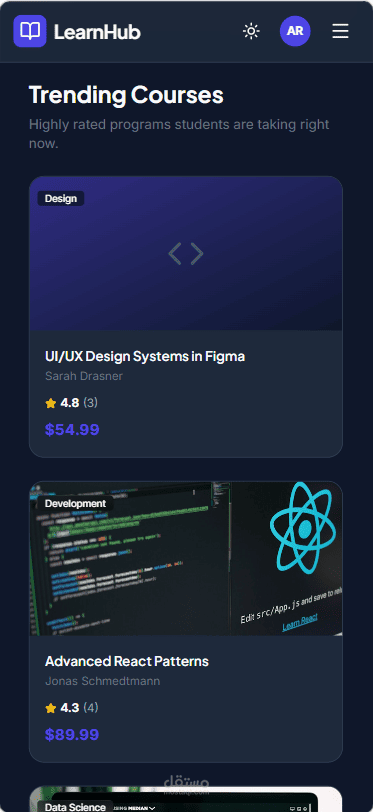Screen dimensions: 373x812
Task: Click the code brackets placeholder icon
Action: click(186, 254)
